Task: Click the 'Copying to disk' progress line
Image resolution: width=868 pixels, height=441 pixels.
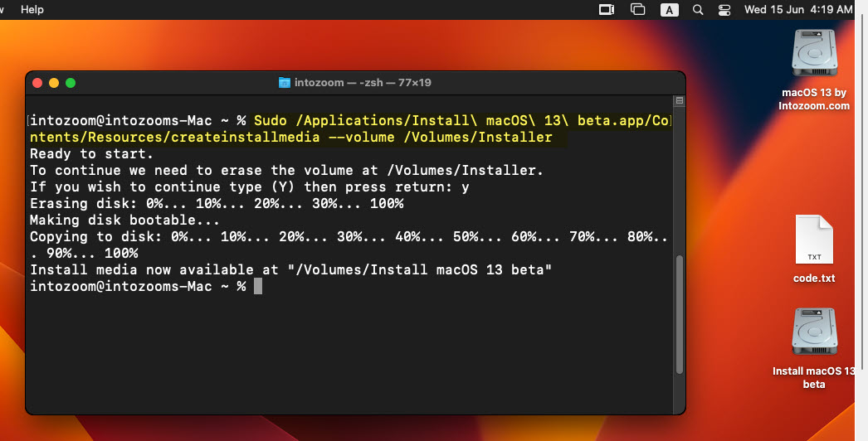Action: [x=349, y=245]
